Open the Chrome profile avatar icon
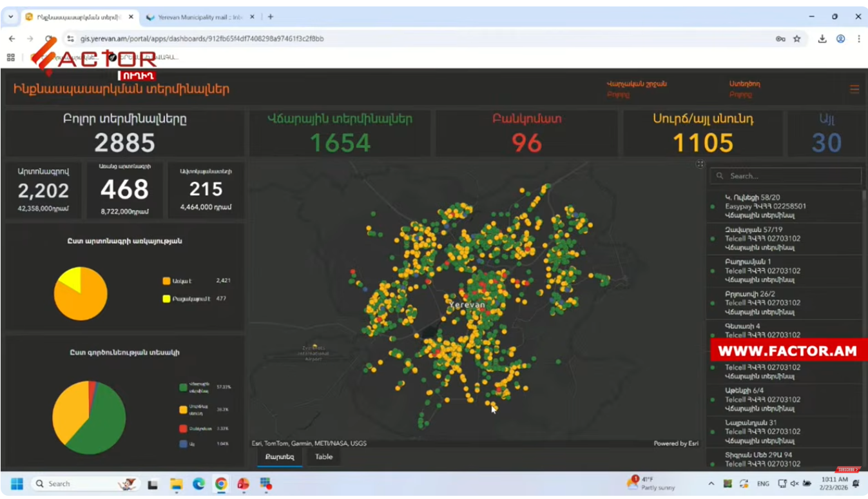Screen dimensions: 868x499 coord(840,39)
